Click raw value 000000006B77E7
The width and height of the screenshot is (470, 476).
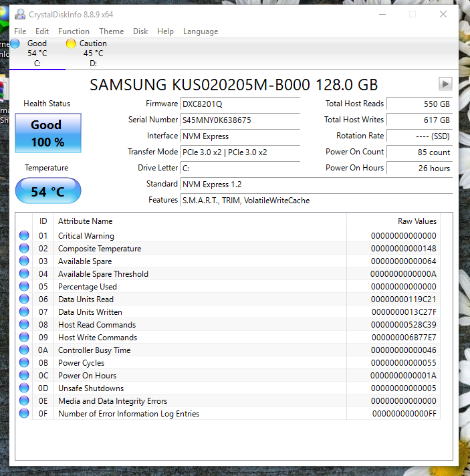tap(404, 337)
